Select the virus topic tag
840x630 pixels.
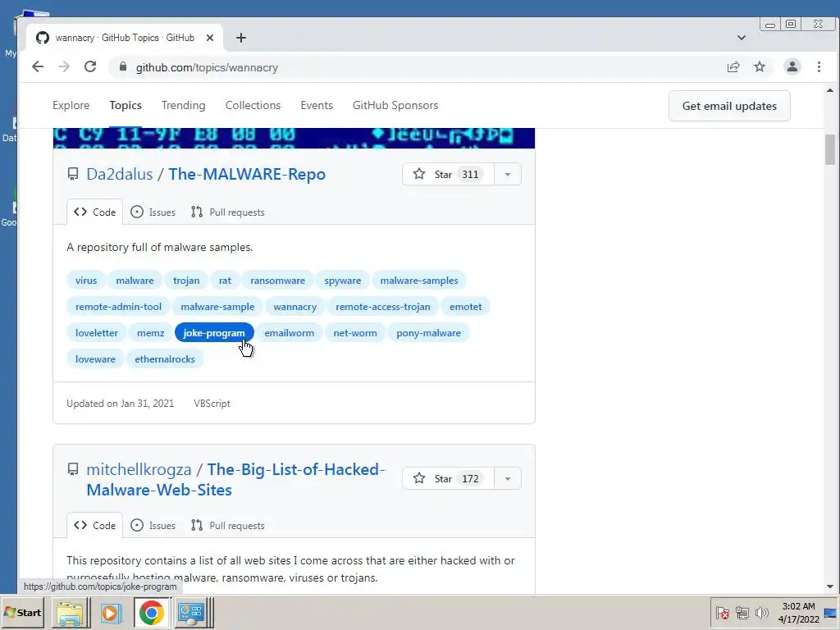pos(86,281)
